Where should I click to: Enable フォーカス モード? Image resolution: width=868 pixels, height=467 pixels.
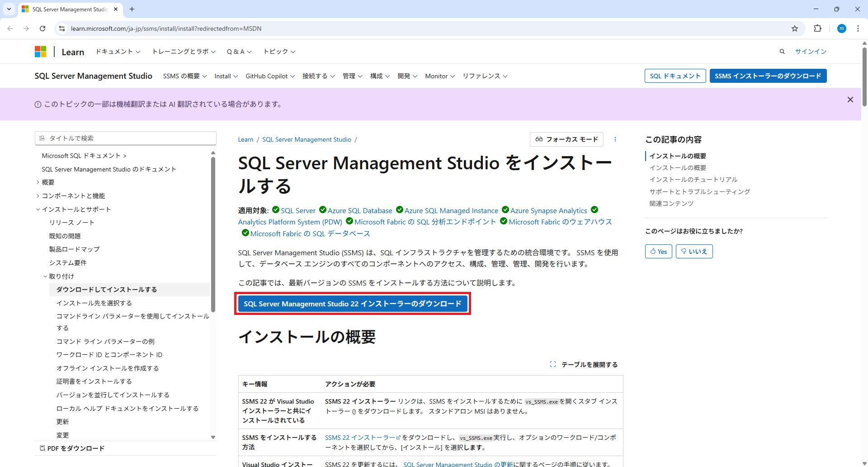(566, 139)
